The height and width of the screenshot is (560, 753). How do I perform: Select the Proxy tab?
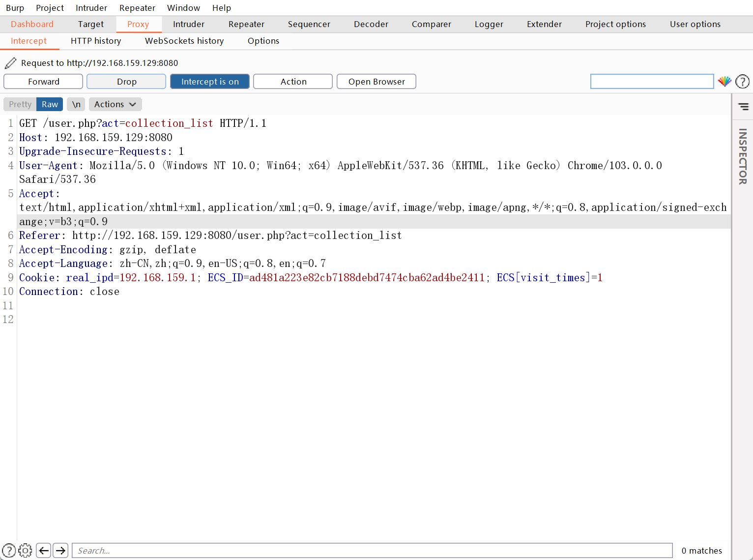click(138, 24)
